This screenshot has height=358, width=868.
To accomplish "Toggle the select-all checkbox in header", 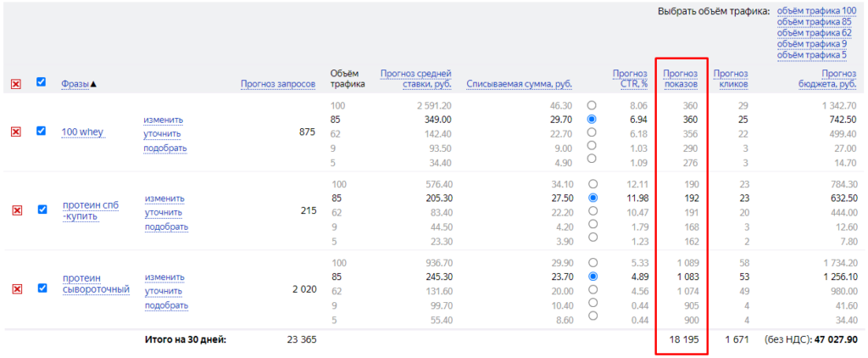I will click(x=42, y=82).
